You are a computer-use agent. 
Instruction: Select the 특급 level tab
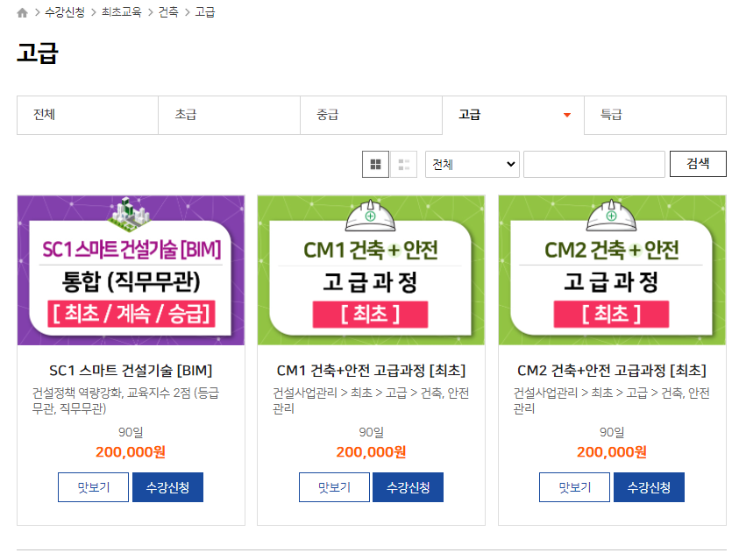pyautogui.click(x=655, y=115)
